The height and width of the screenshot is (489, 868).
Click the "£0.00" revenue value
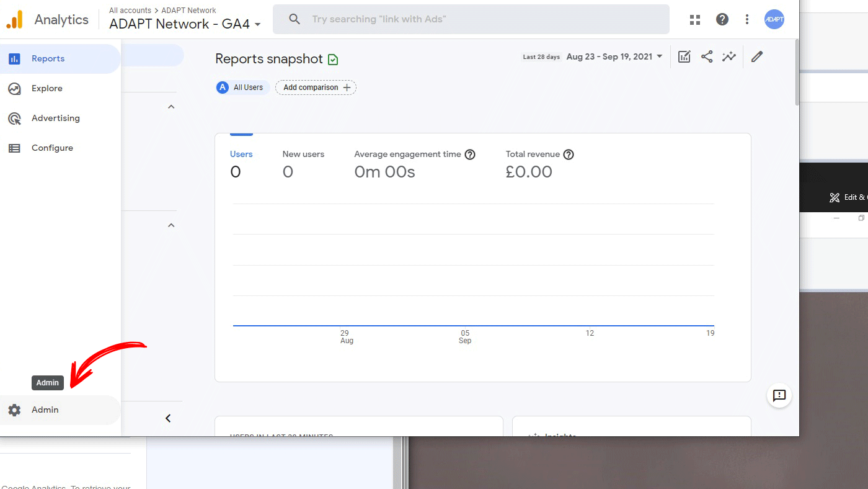(529, 172)
